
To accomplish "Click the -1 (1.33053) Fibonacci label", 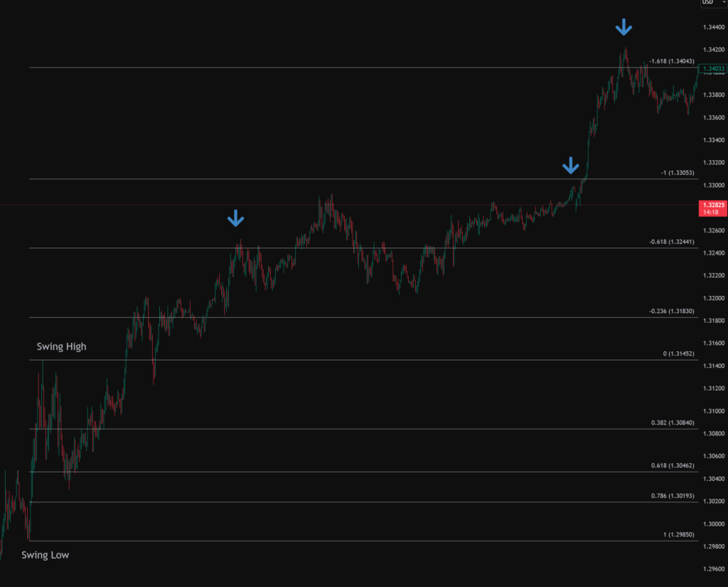I will pos(678,173).
